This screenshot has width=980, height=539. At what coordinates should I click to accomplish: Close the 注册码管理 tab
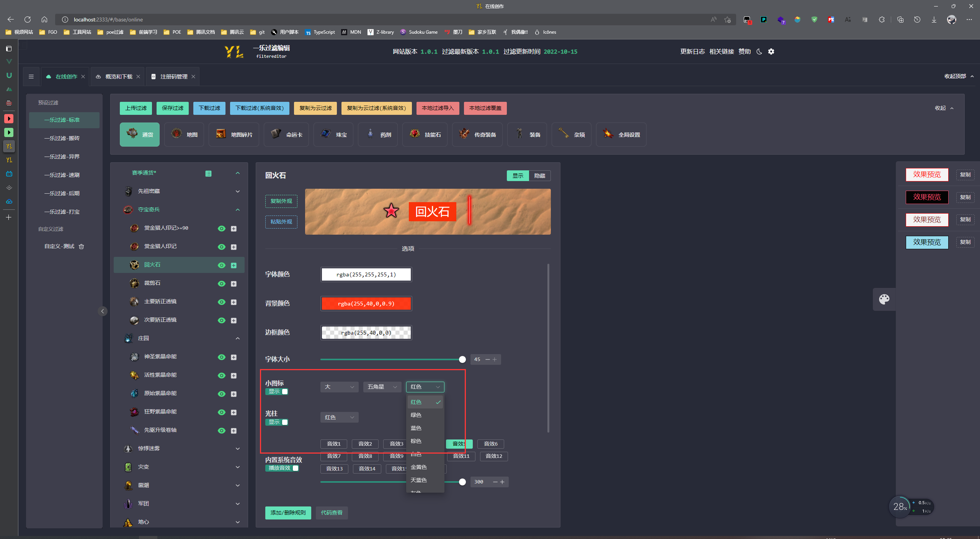click(x=193, y=77)
